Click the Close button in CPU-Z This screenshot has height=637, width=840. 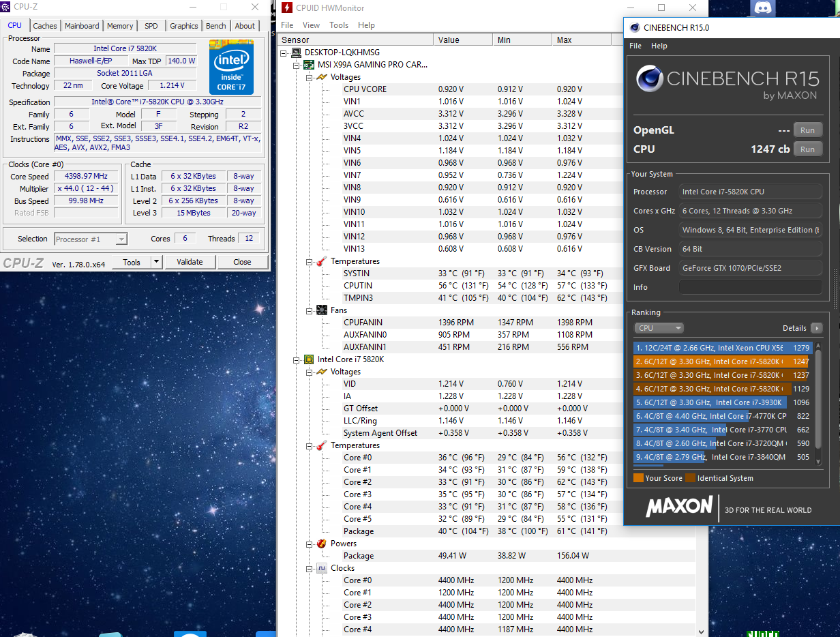point(242,262)
